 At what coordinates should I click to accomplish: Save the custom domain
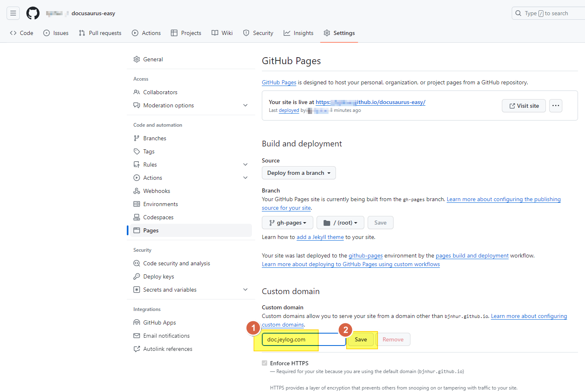(361, 339)
